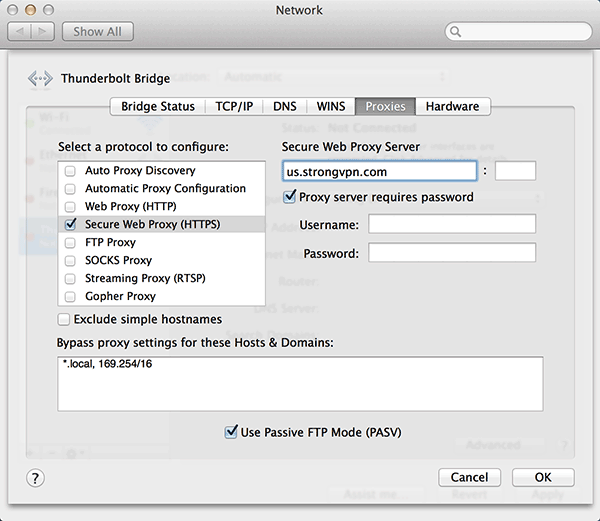Click the Username field
Viewport: 600px width, 521px height.
click(x=452, y=224)
